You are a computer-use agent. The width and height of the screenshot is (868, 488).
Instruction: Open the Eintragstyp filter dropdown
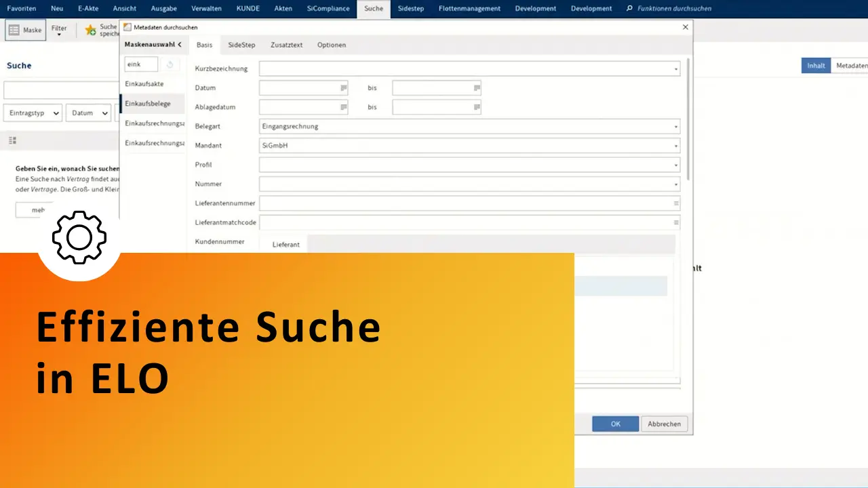coord(33,113)
